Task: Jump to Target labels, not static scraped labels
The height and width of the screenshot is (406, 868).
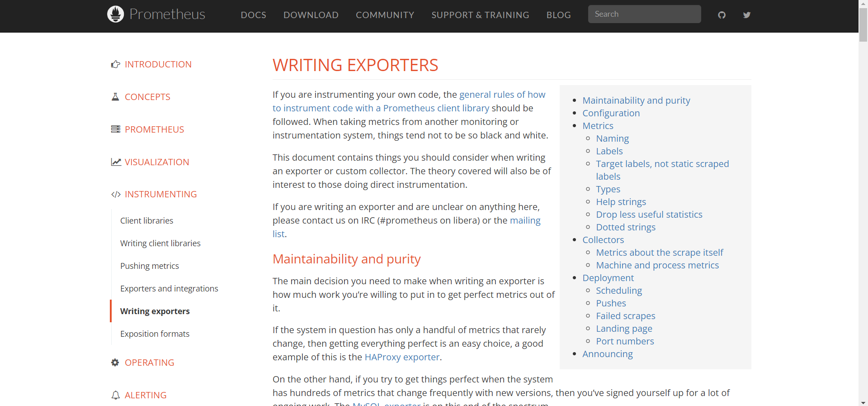Action: tap(663, 170)
